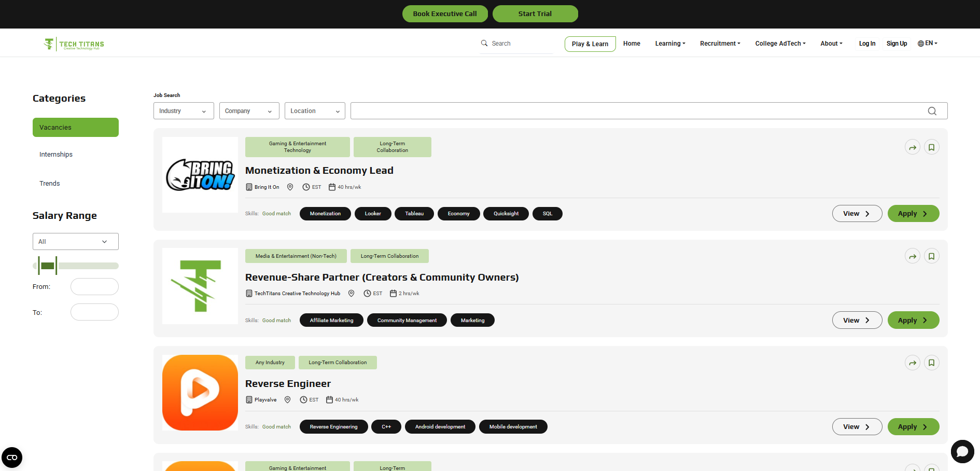Save the Reverse Engineer job with the bookmark icon
980x471 pixels.
931,363
